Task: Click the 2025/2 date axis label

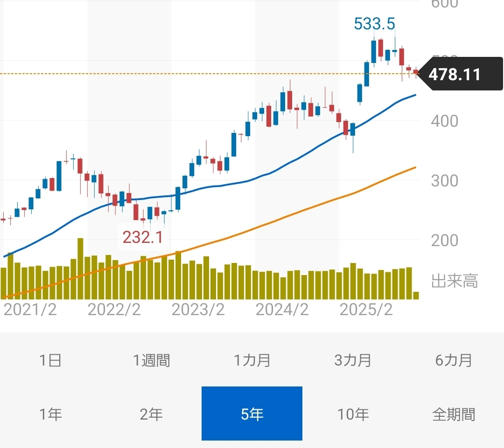Action: click(x=366, y=310)
